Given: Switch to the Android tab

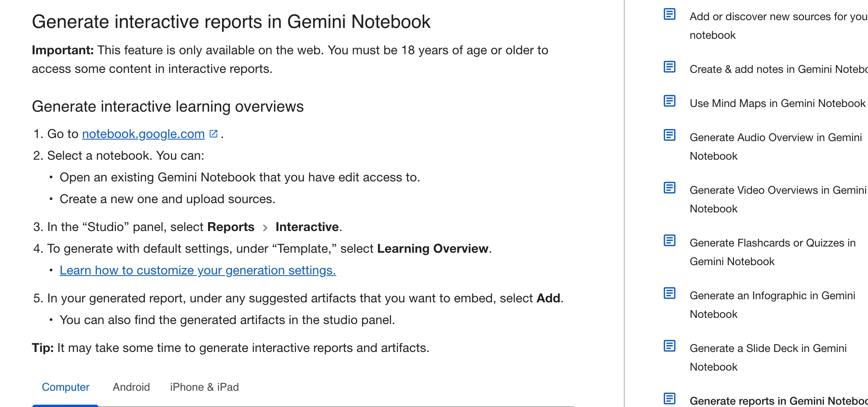Looking at the screenshot, I should pos(131,387).
